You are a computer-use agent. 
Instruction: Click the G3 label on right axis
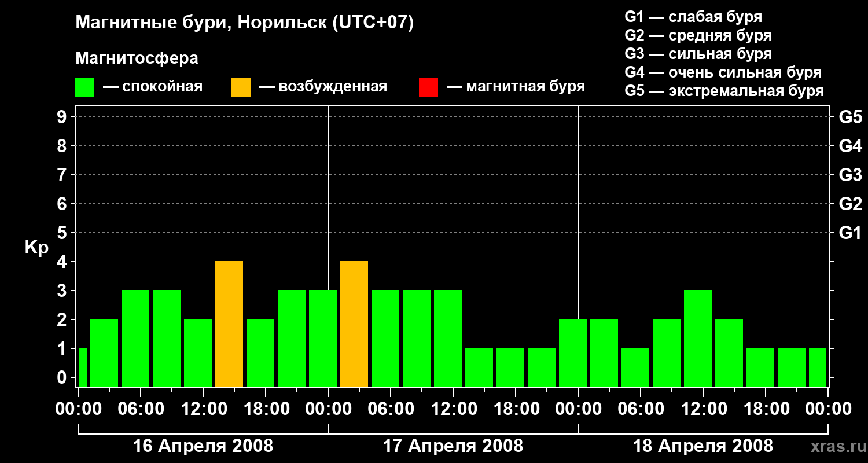(850, 175)
